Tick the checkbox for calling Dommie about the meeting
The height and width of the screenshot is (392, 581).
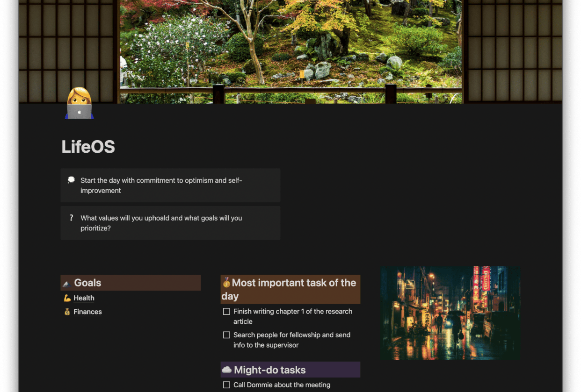226,385
